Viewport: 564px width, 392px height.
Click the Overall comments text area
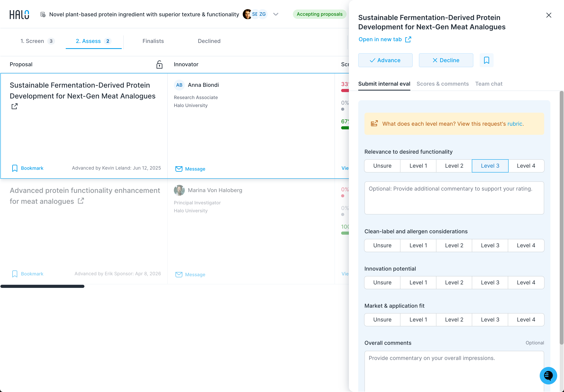coord(454,371)
